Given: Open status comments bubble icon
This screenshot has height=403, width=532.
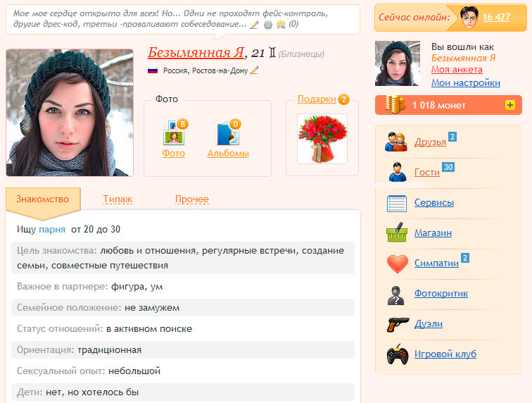Looking at the screenshot, I should [281, 25].
